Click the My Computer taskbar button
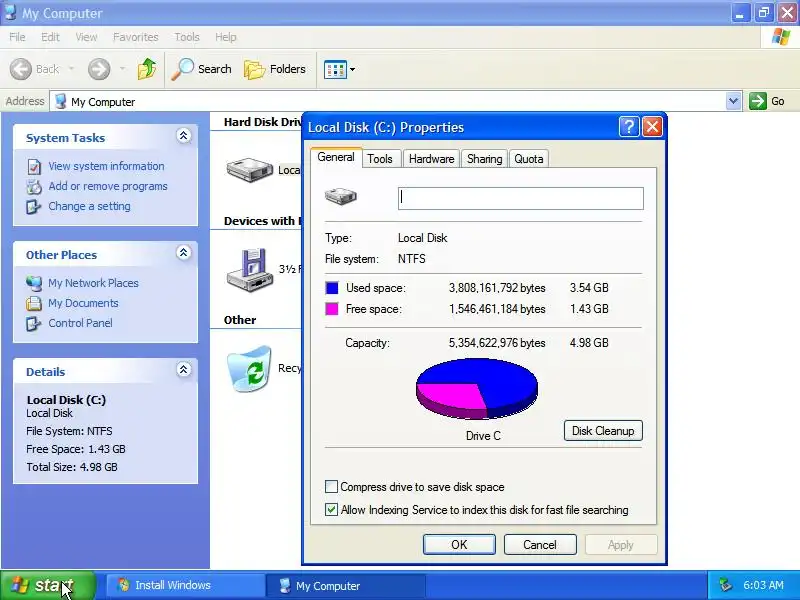Screen dimensions: 800x600 tap(346, 586)
